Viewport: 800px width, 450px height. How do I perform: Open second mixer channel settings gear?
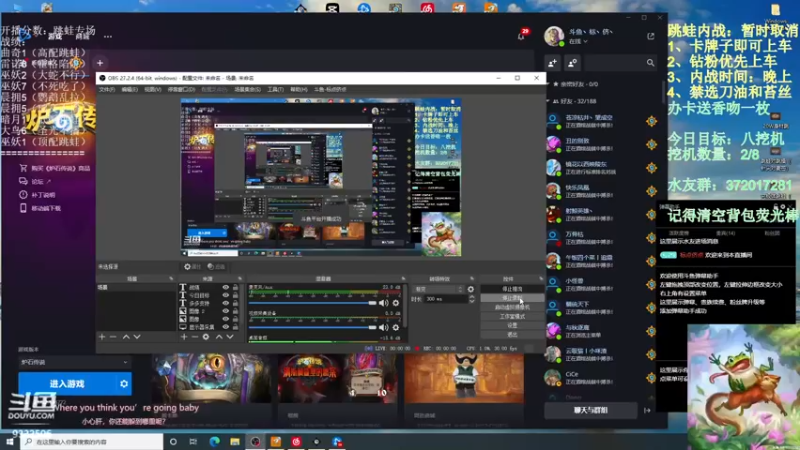[x=396, y=328]
